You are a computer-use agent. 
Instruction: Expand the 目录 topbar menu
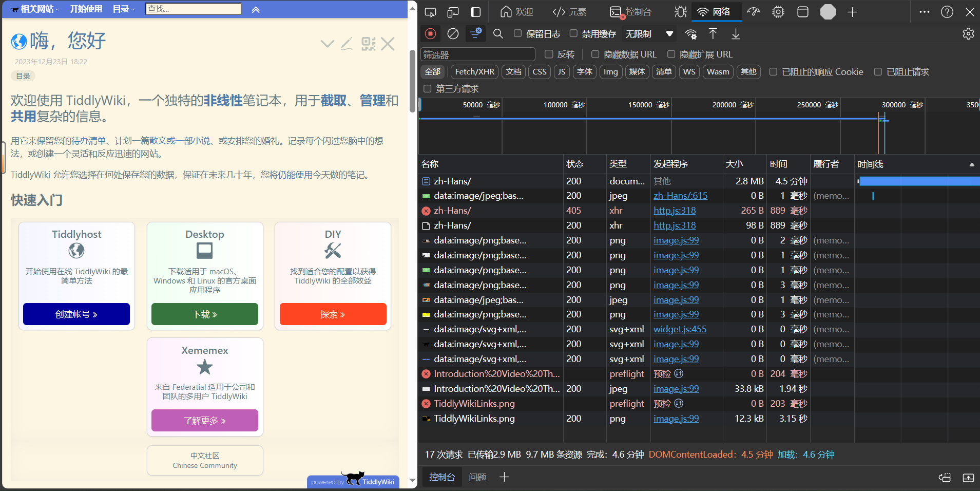click(123, 9)
